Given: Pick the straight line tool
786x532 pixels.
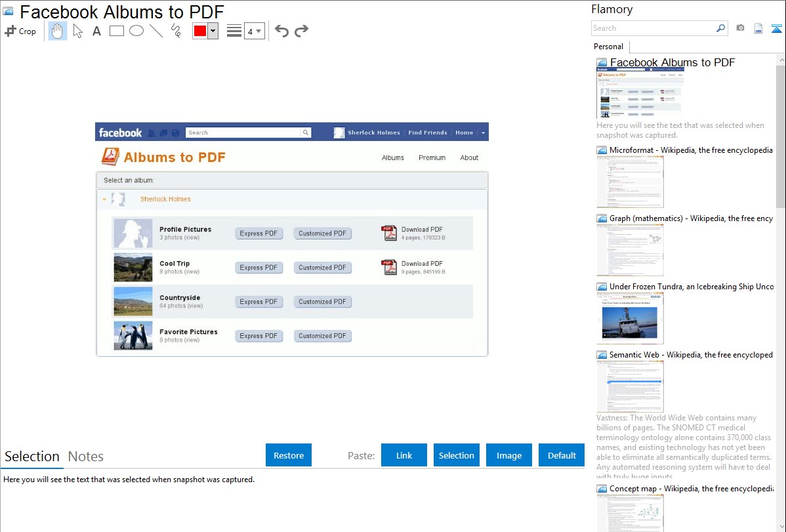Looking at the screenshot, I should (x=156, y=31).
